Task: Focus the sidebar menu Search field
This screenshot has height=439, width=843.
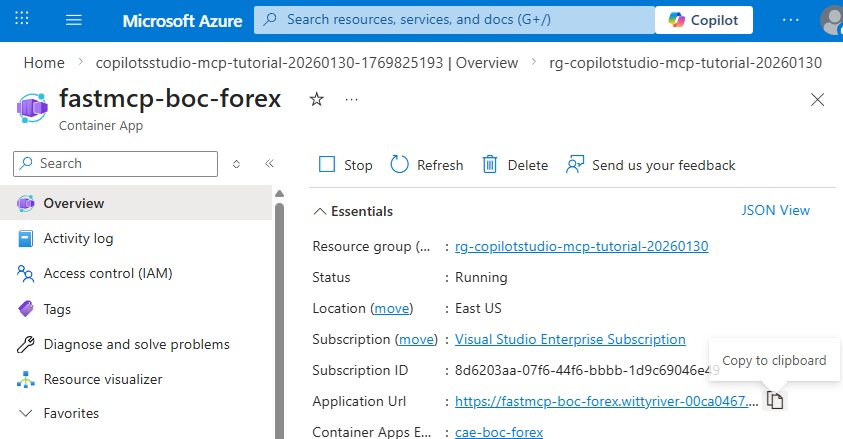Action: coord(116,163)
